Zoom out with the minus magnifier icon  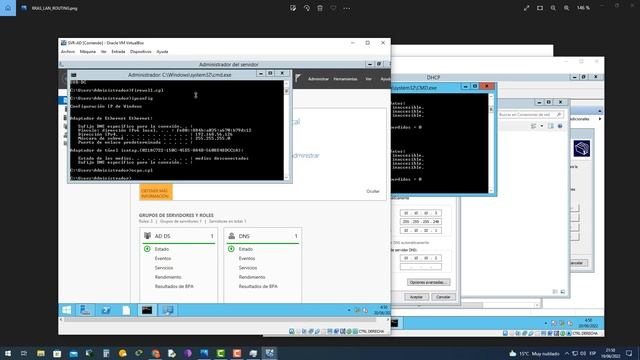click(x=553, y=8)
